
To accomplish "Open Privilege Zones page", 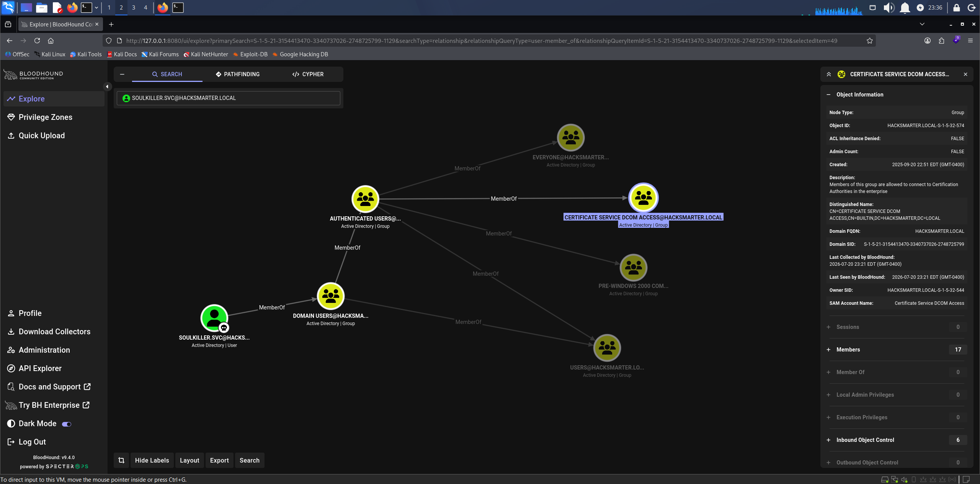I will [x=54, y=117].
